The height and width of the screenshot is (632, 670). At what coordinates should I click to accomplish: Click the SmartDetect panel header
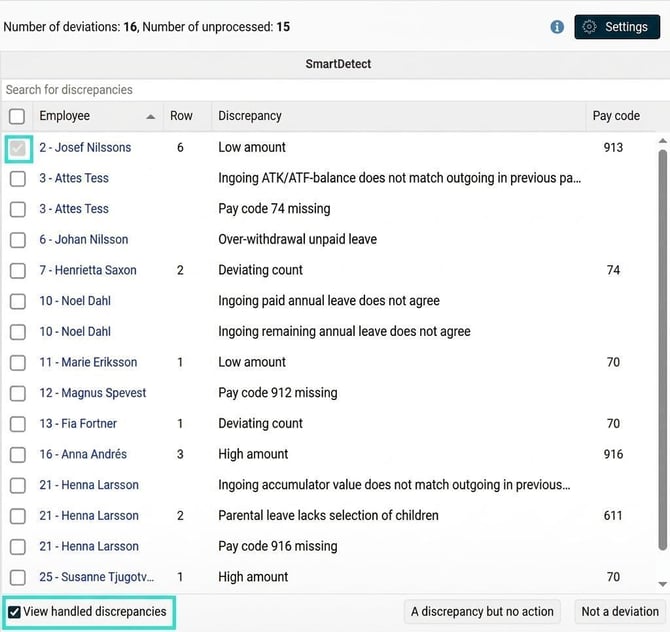point(335,64)
